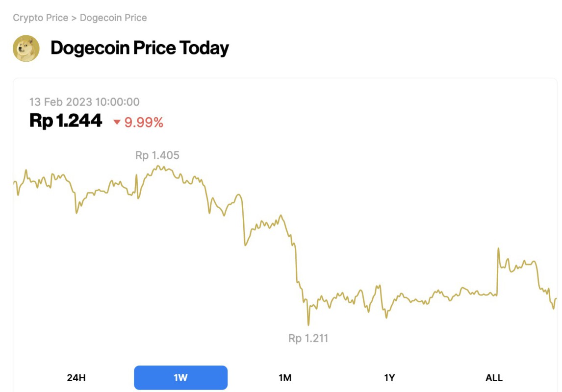Open the Crypto Price breadcrumb link
This screenshot has width=562, height=392.
pyautogui.click(x=40, y=18)
